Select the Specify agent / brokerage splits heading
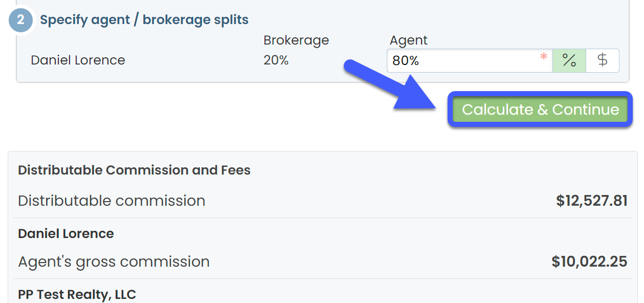Viewport: 644px width, 303px height. click(144, 20)
